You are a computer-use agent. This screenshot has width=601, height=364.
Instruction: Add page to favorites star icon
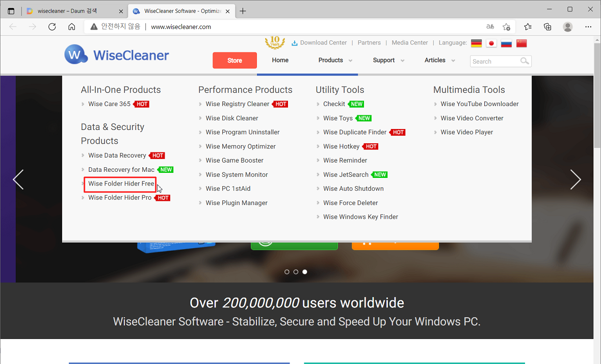(x=506, y=27)
